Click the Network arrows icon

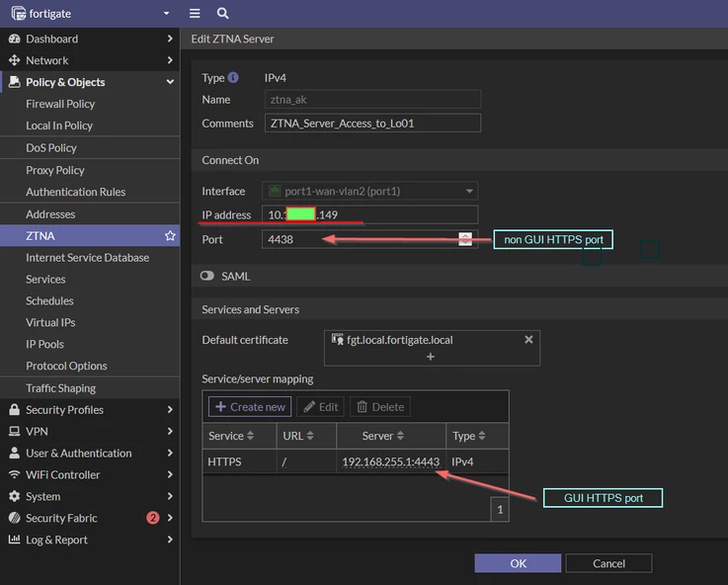15,60
